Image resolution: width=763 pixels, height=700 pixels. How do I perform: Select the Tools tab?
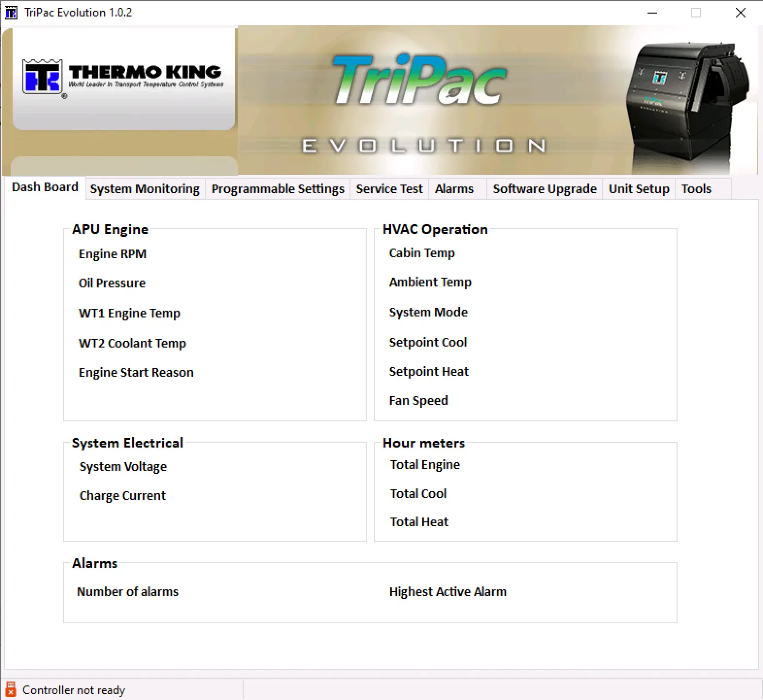(x=696, y=189)
